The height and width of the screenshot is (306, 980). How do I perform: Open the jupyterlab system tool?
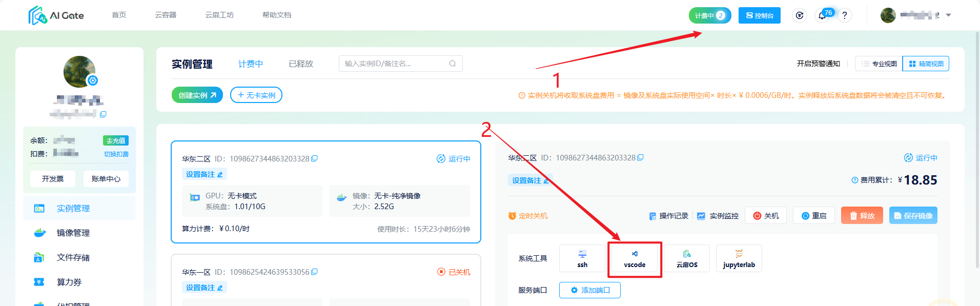point(739,258)
